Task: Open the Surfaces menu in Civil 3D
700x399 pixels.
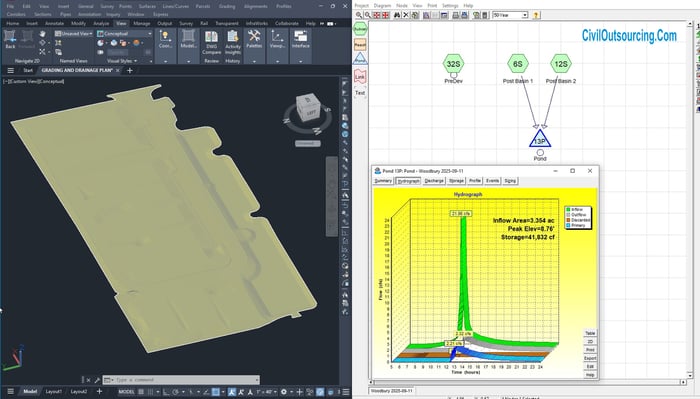Action: pos(147,6)
